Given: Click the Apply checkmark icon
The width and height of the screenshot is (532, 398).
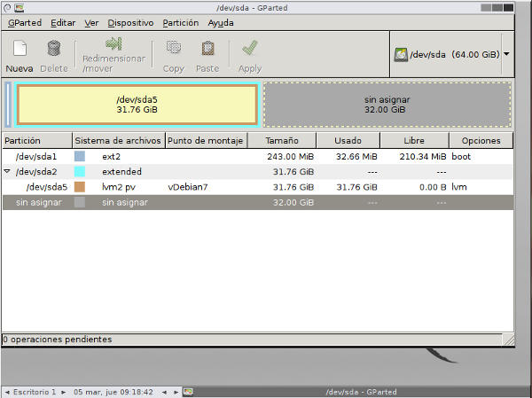Looking at the screenshot, I should pyautogui.click(x=250, y=48).
